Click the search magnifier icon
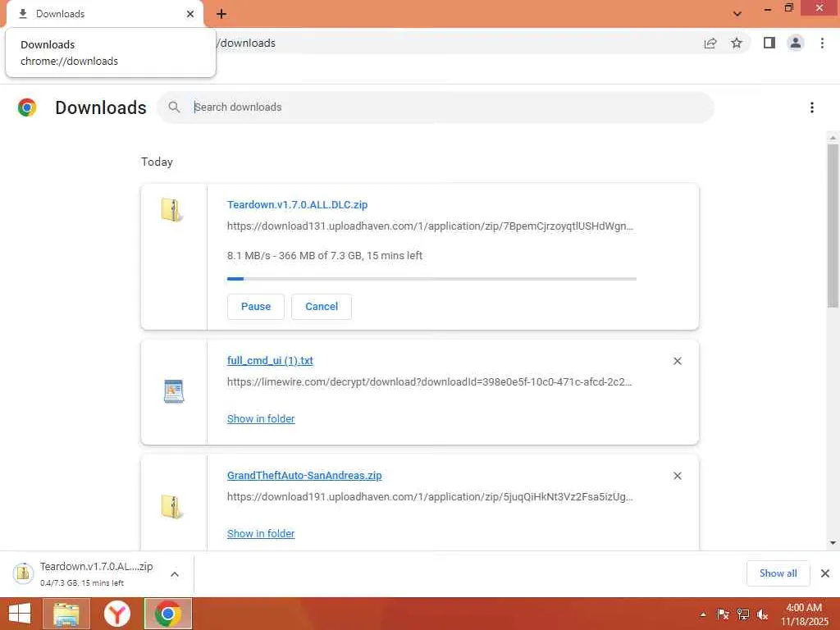 pos(174,107)
